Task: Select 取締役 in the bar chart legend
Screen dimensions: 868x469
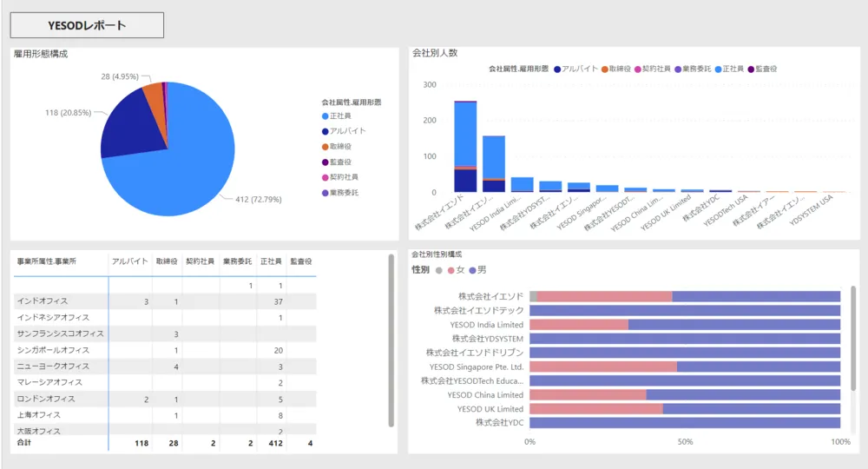Action: pyautogui.click(x=616, y=69)
